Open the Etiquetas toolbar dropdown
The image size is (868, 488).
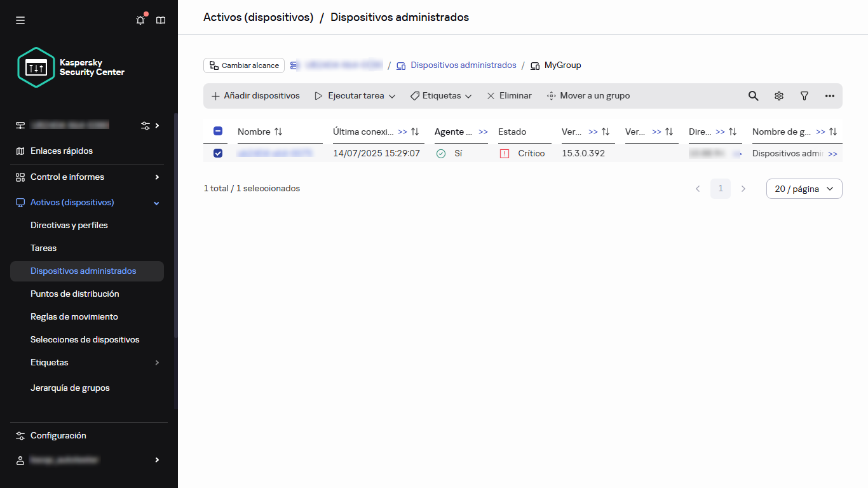[x=441, y=95]
